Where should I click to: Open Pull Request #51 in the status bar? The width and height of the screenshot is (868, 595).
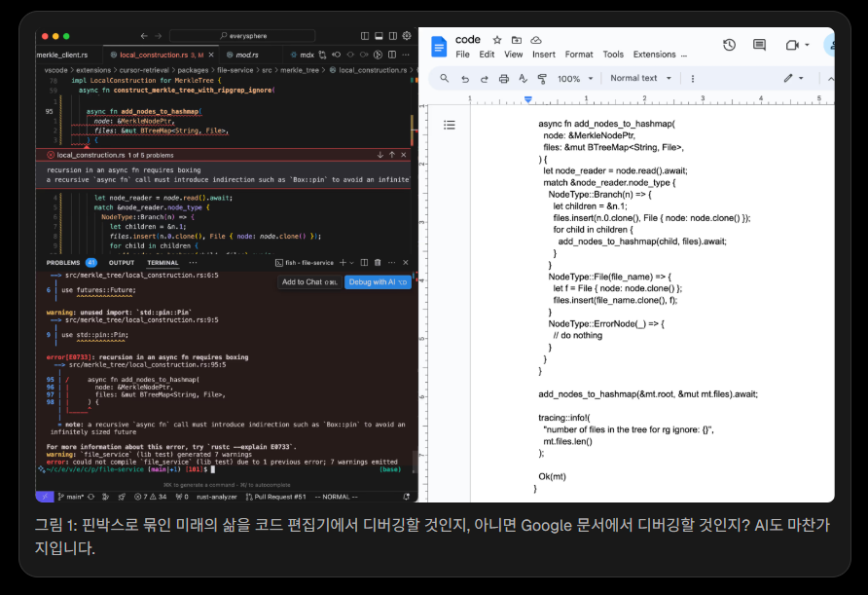(275, 497)
